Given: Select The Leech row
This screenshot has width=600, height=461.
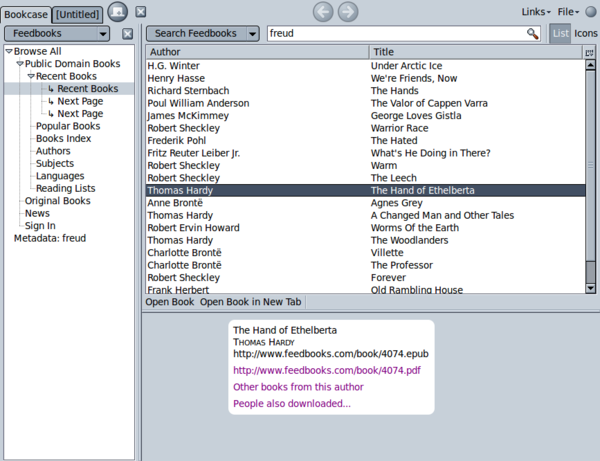Looking at the screenshot, I should (365, 178).
